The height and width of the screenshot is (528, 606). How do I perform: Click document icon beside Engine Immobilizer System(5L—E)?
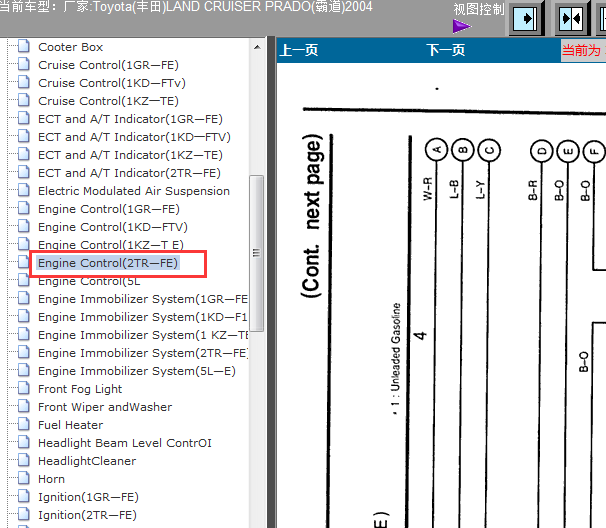[24, 370]
